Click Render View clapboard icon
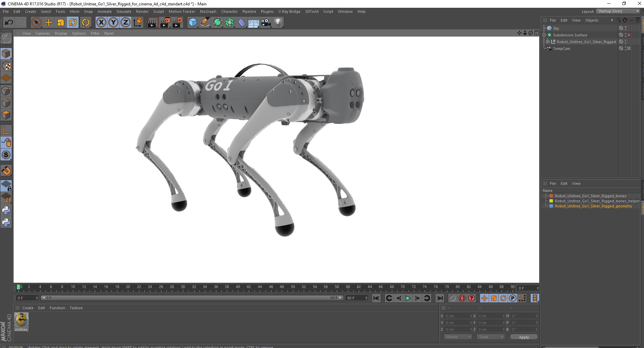The height and width of the screenshot is (348, 644). (153, 22)
